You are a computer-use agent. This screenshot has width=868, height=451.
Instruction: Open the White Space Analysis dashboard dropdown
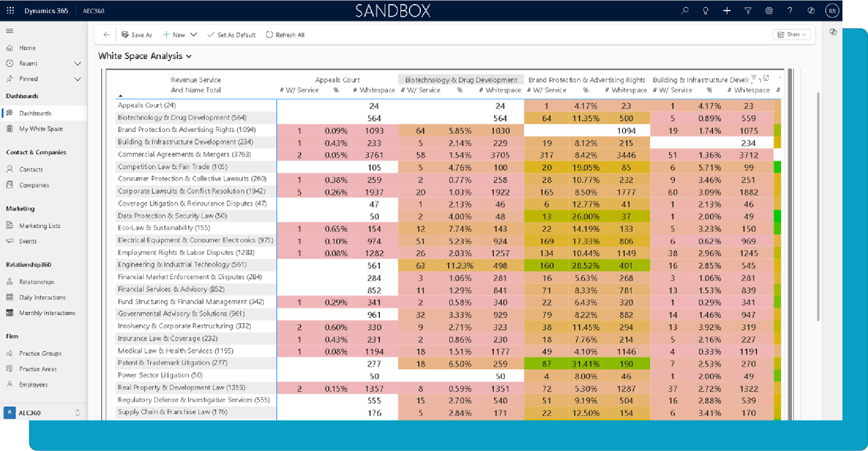(x=189, y=56)
